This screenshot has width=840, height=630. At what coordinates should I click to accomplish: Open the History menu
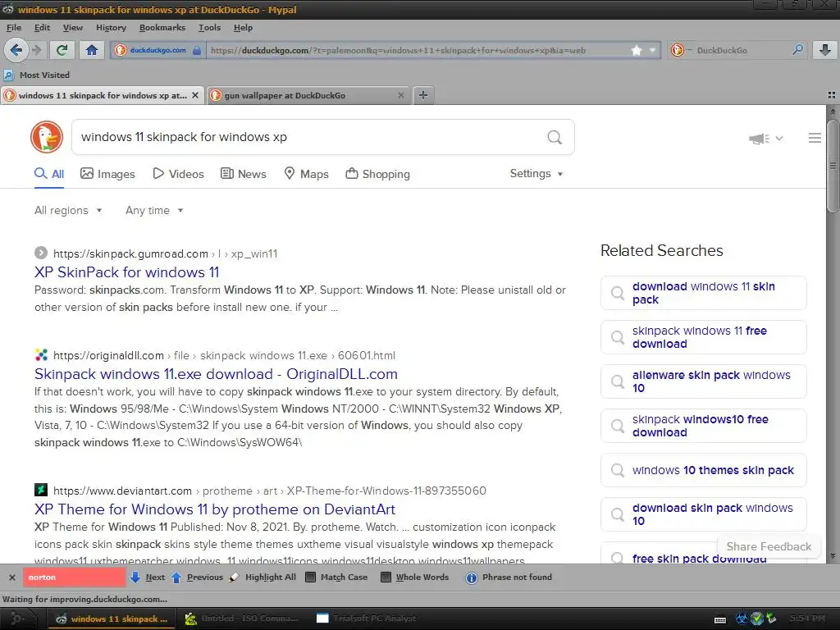(111, 28)
